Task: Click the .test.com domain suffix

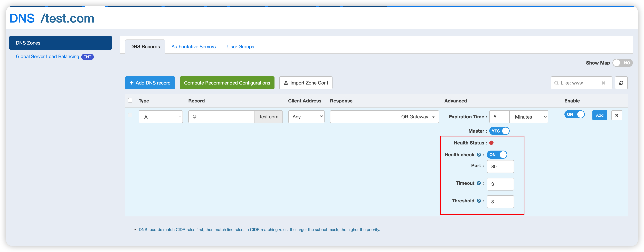Action: [x=268, y=117]
